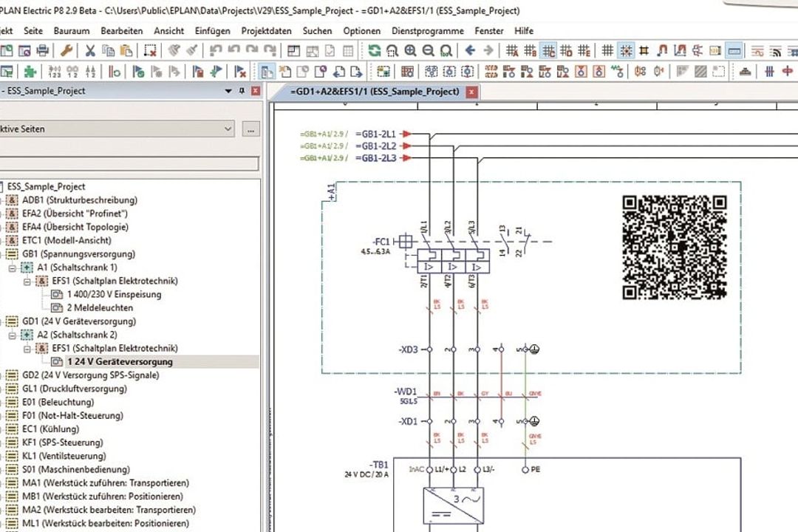Click the '...' button beside the filter
Viewport: 798px width, 532px height.
click(251, 129)
